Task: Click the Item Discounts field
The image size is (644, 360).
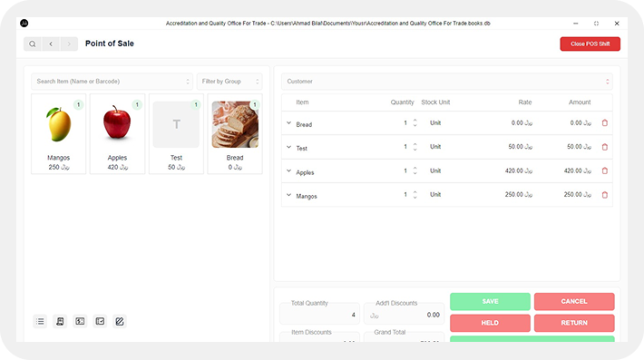Action: point(319,337)
